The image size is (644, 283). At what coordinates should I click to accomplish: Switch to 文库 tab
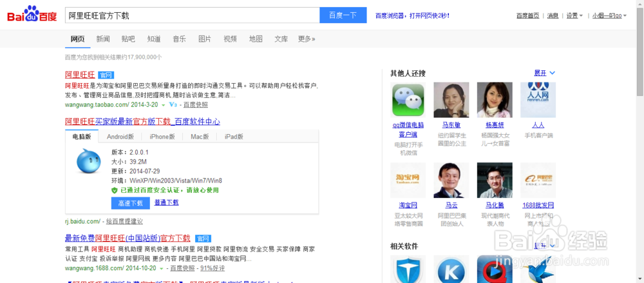pyautogui.click(x=281, y=39)
